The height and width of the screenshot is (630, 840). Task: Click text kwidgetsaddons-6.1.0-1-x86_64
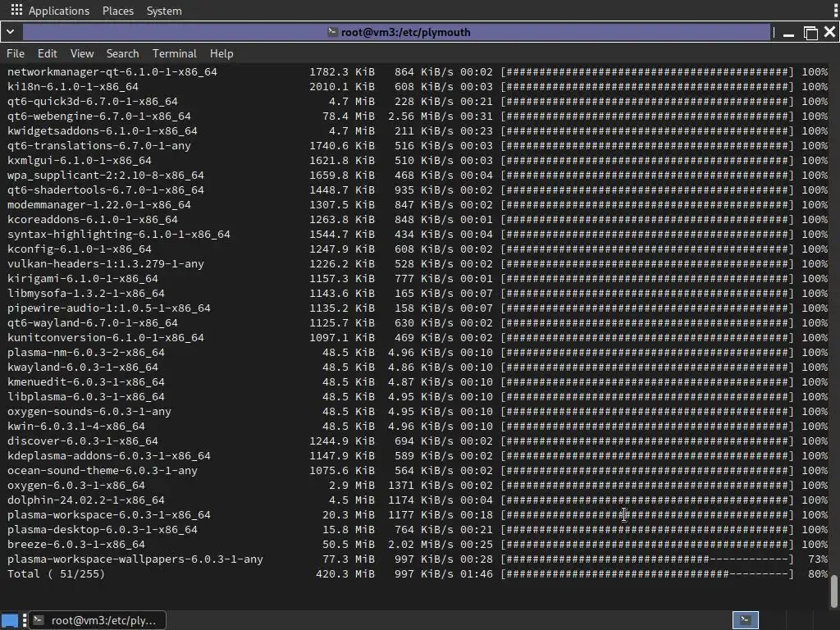tap(103, 130)
